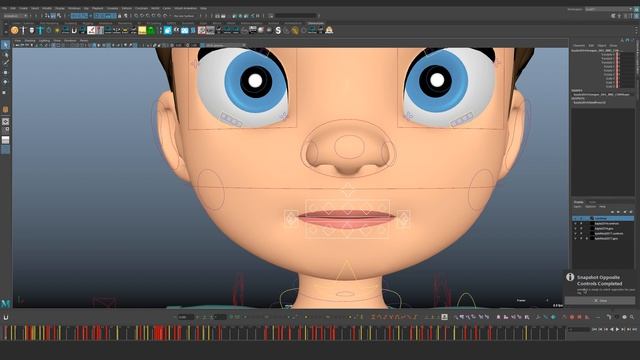The width and height of the screenshot is (640, 360).
Task: Click the white square timeline toolbar icon
Action: (x=444, y=317)
